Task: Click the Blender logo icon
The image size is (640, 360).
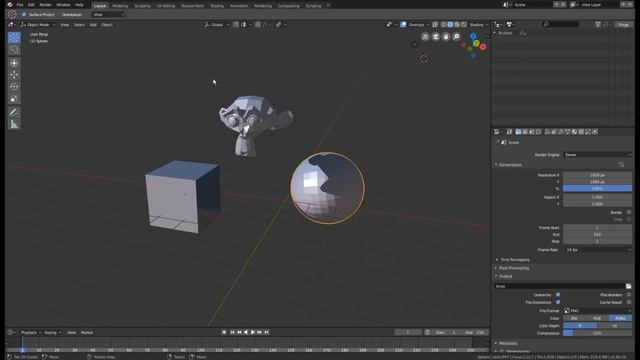Action: pyautogui.click(x=10, y=5)
